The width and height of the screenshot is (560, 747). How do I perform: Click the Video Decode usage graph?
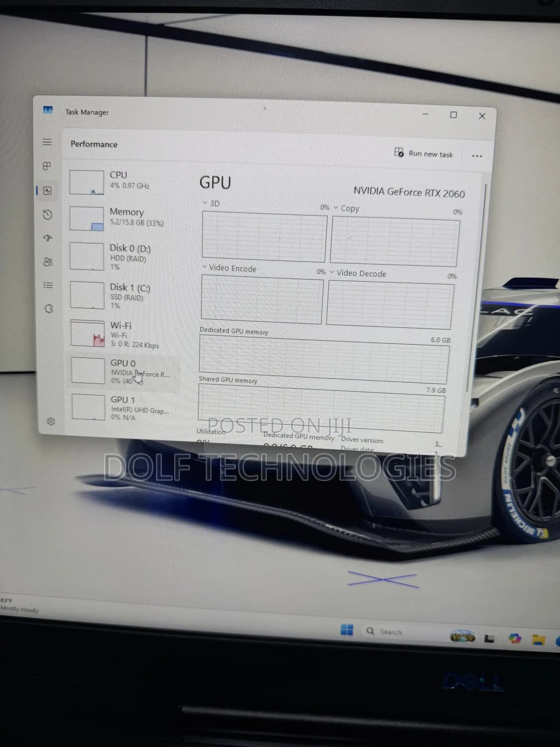(390, 305)
